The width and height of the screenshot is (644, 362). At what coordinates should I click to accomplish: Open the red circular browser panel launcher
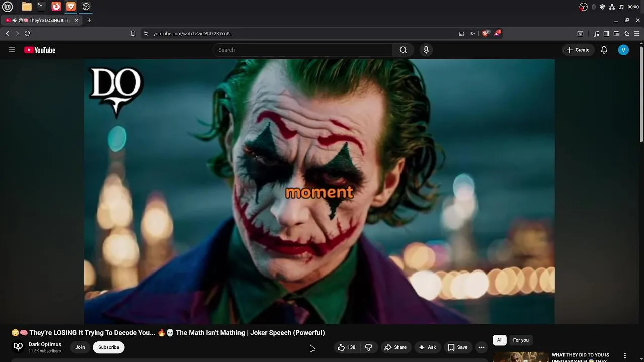pos(56,7)
